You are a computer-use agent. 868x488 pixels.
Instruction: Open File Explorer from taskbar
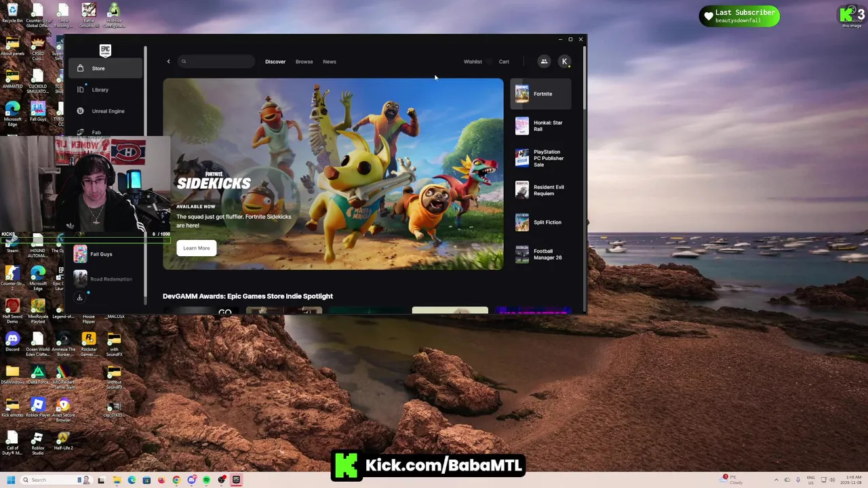coord(117,480)
